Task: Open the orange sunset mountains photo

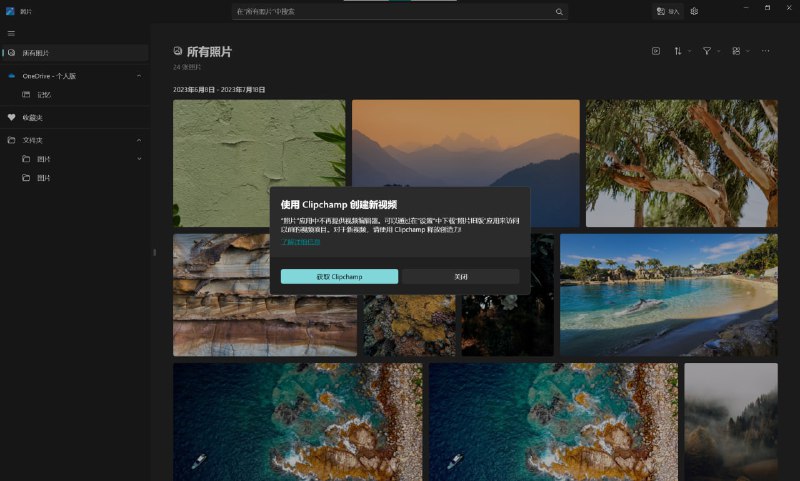Action: (465, 143)
